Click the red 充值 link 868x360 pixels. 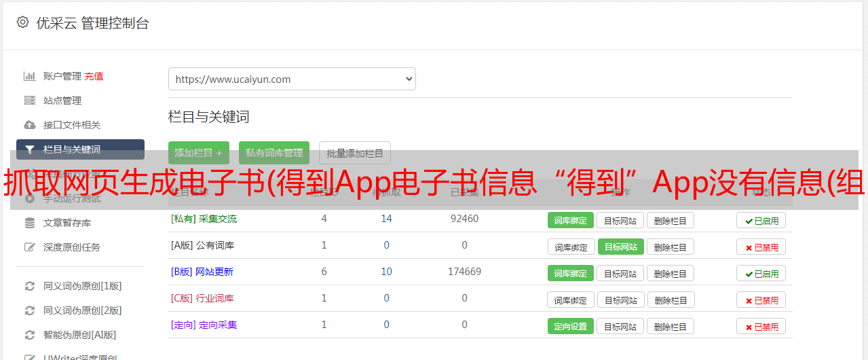pos(94,76)
